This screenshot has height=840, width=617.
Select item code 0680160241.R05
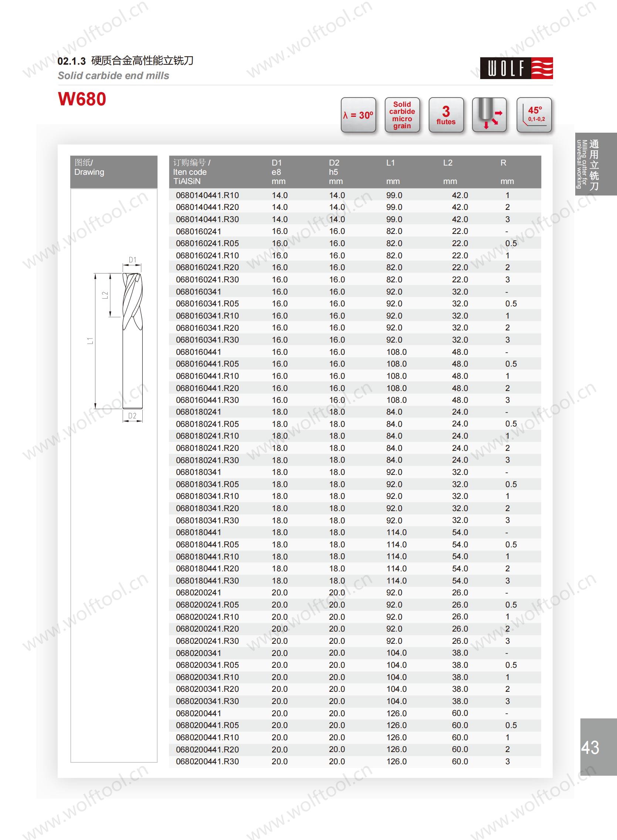pyautogui.click(x=207, y=244)
